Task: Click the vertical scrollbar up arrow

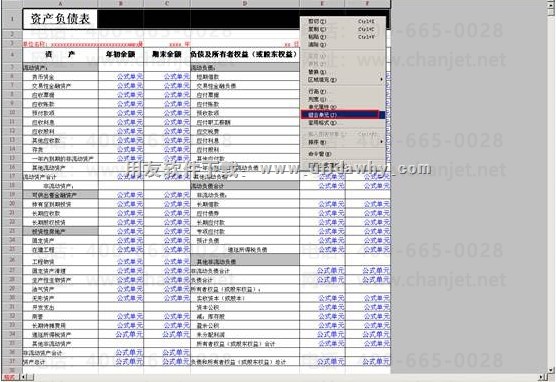Action: pos(551,4)
